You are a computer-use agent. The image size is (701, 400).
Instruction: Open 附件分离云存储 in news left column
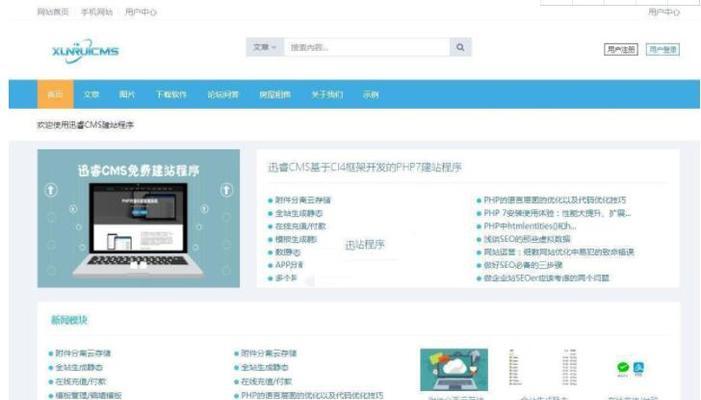click(x=83, y=353)
